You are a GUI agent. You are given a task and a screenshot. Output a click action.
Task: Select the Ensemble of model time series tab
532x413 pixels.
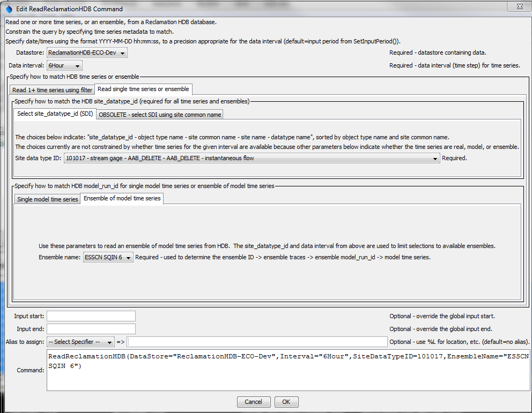coord(122,198)
